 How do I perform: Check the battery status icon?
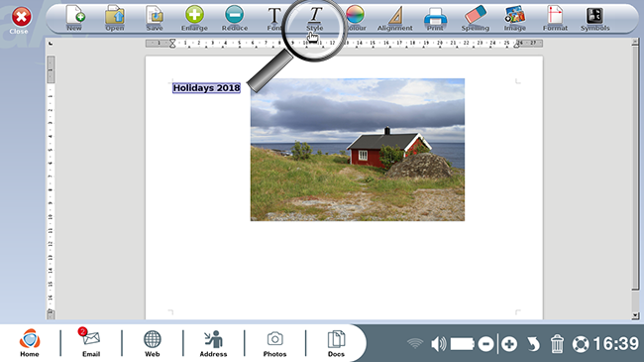point(463,344)
